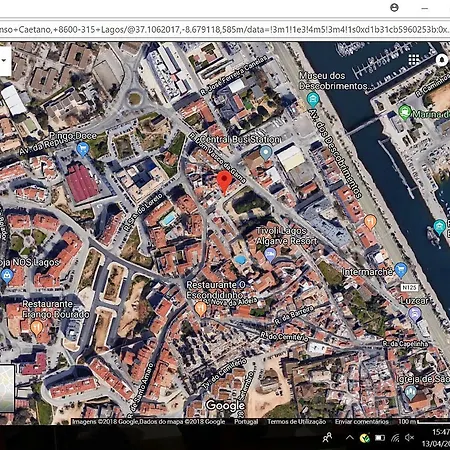This screenshot has height=450, width=450.
Task: Open the Google apps grid icon
Action: (414, 60)
